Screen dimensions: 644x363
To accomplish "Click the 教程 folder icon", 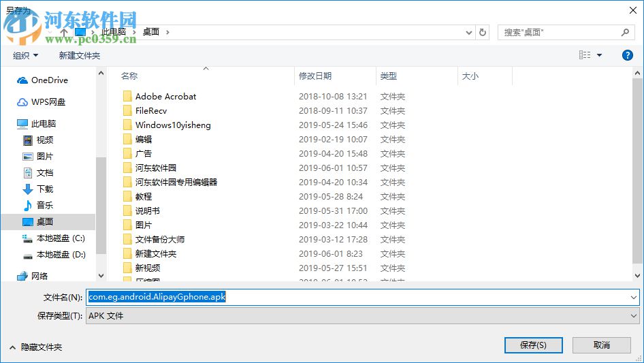I will (x=128, y=197).
